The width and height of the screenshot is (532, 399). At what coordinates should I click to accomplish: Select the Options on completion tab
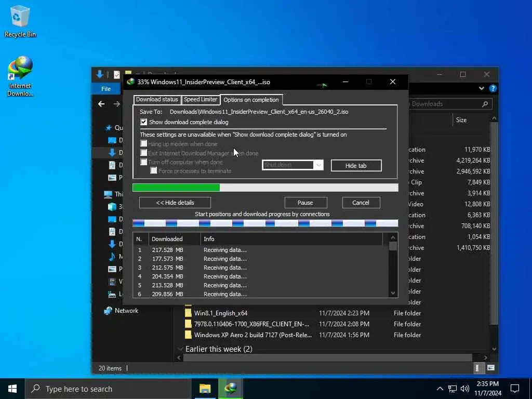click(251, 100)
